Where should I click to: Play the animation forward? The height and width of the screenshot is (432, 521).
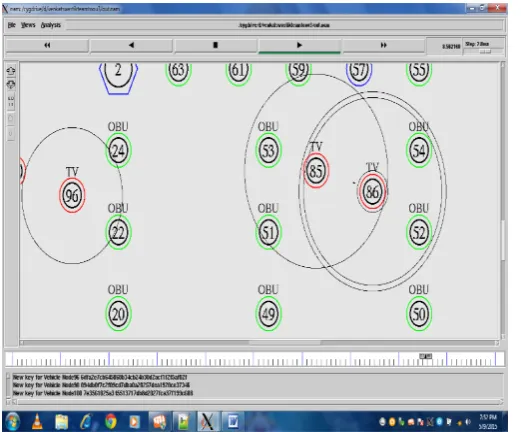(x=299, y=45)
